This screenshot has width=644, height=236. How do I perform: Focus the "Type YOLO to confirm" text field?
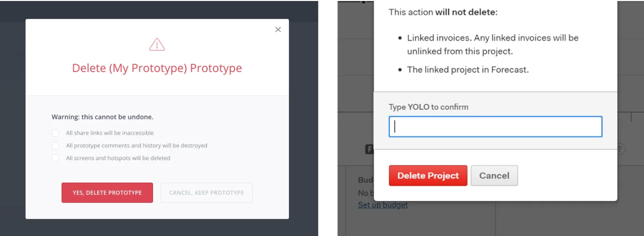click(x=495, y=127)
